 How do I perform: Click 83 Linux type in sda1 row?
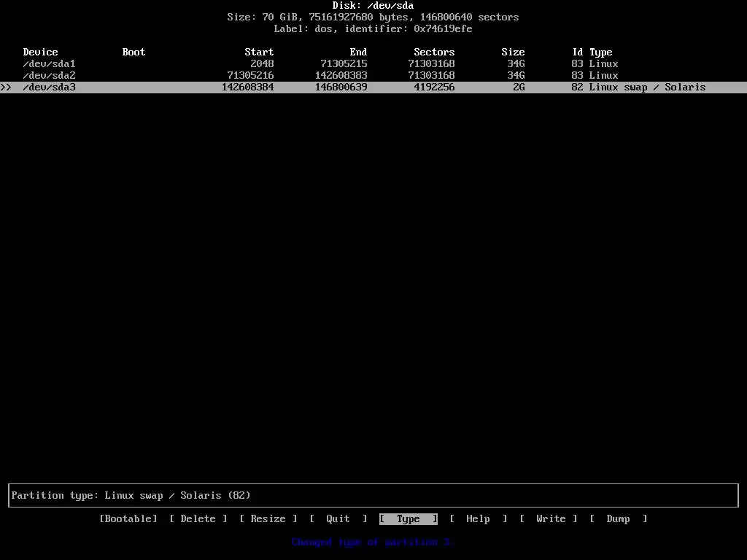(595, 64)
